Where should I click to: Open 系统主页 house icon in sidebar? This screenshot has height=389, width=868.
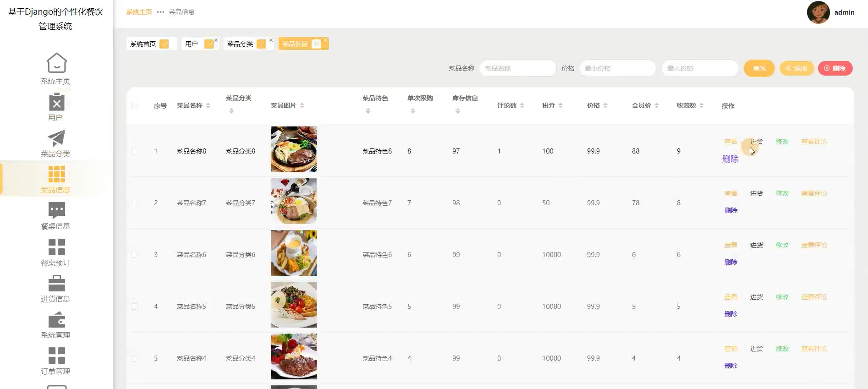pos(56,63)
